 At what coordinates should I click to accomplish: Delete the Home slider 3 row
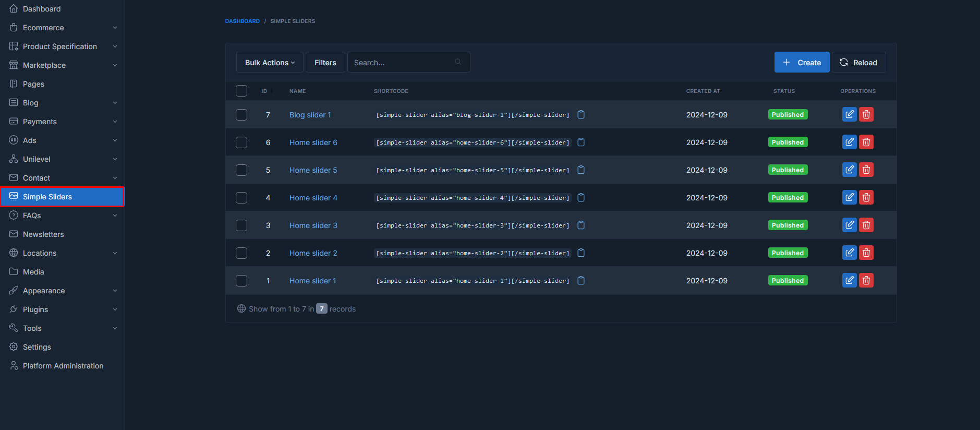tap(866, 225)
